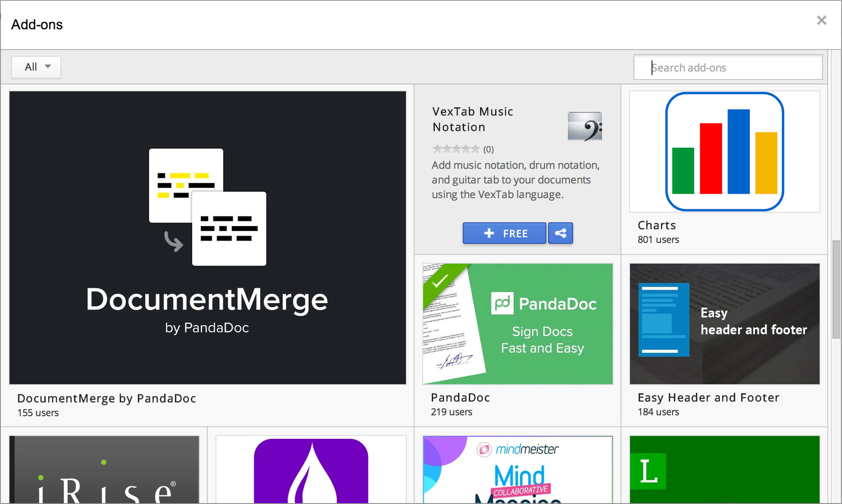Click the share icon button beside FREE
The width and height of the screenshot is (842, 504).
coord(560,233)
